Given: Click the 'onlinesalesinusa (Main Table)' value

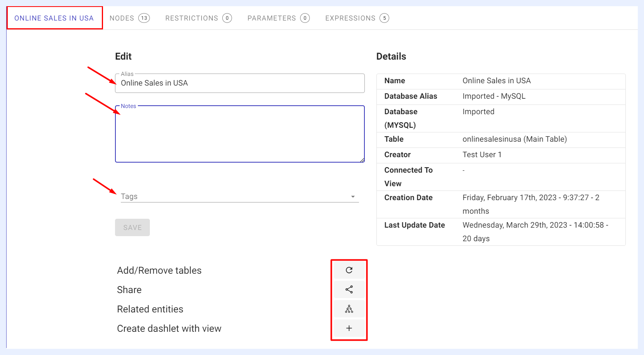Looking at the screenshot, I should click(x=515, y=139).
